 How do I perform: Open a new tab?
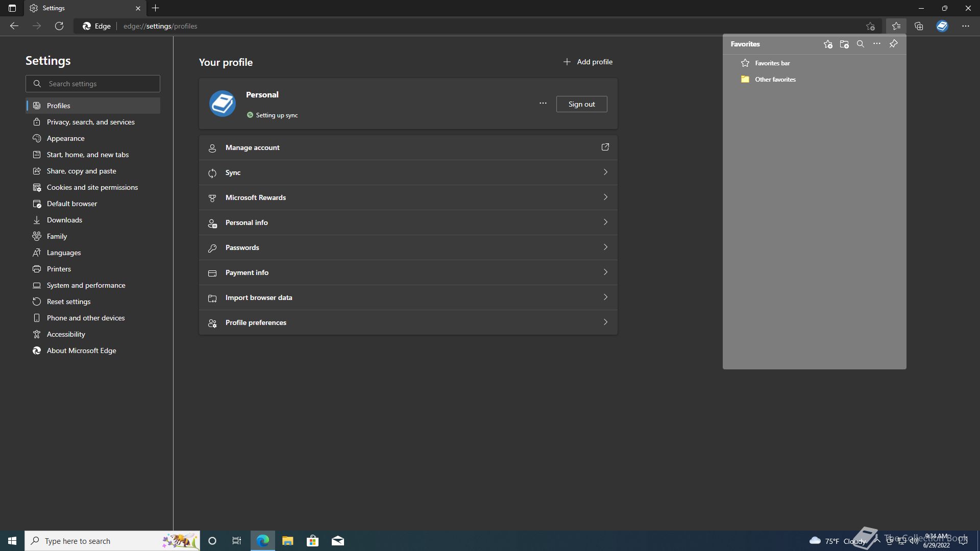tap(156, 8)
